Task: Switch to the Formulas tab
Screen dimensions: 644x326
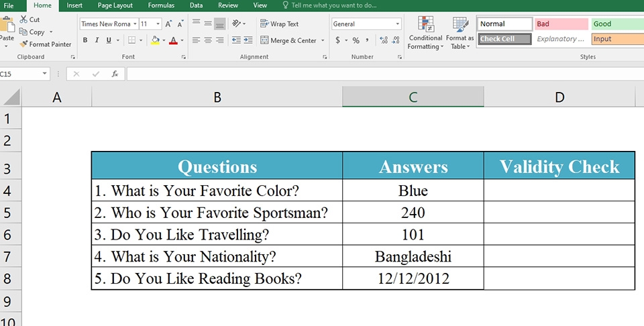Action: point(161,5)
